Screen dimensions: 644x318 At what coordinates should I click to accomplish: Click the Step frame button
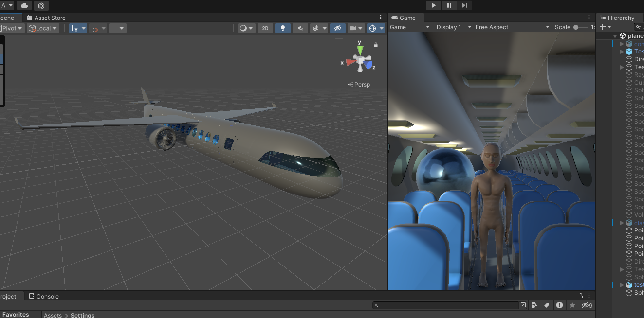click(464, 5)
